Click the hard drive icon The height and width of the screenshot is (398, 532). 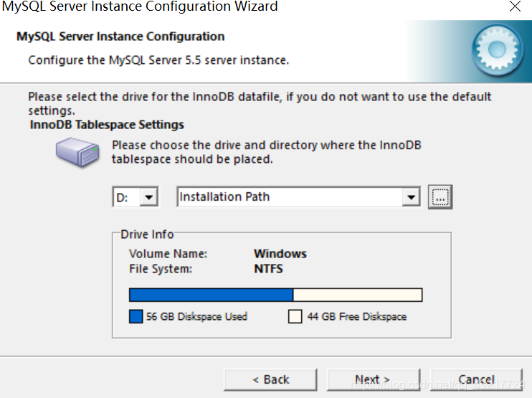click(77, 152)
